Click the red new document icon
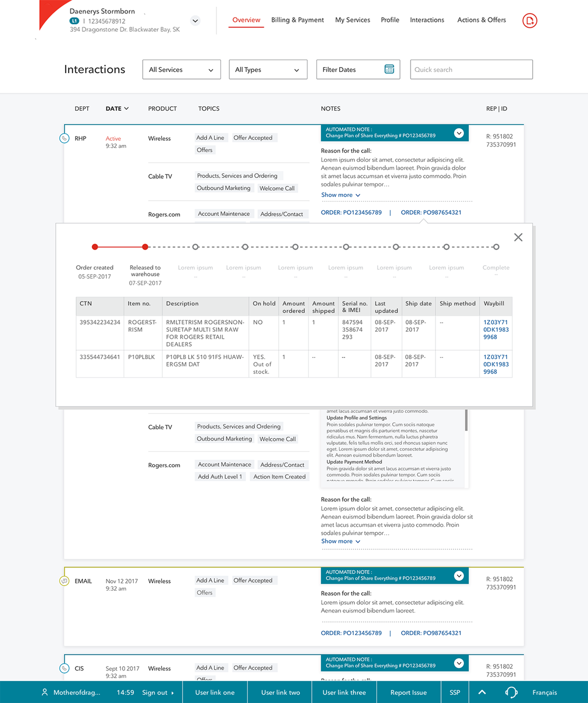This screenshot has height=703, width=588. pyautogui.click(x=529, y=21)
